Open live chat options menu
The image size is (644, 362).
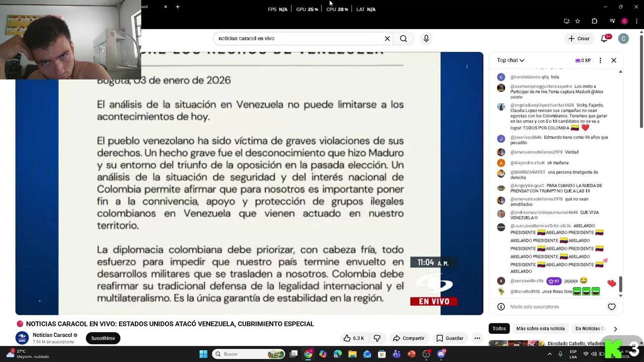coord(600,60)
